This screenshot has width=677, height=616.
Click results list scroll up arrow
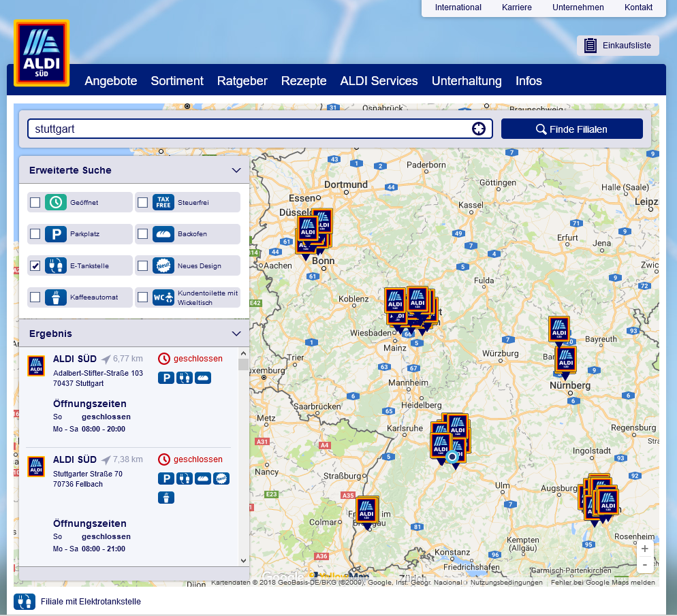(243, 353)
